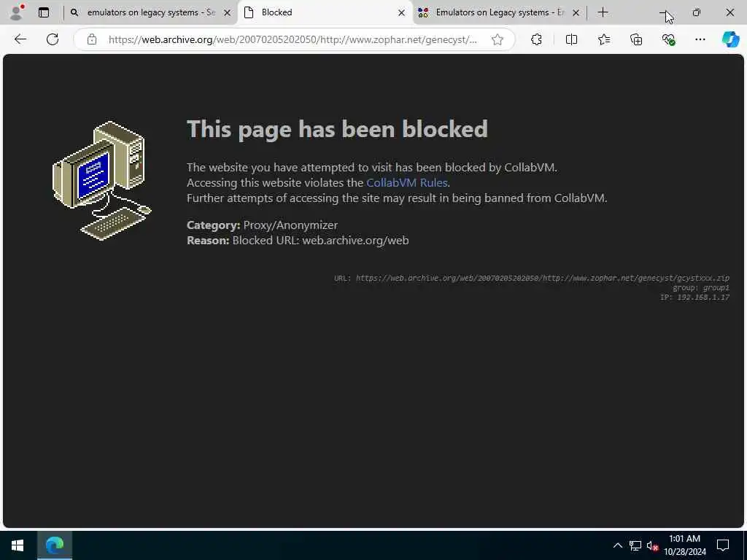Show hidden system tray icons chevron
The width and height of the screenshot is (747, 560).
pyautogui.click(x=617, y=545)
